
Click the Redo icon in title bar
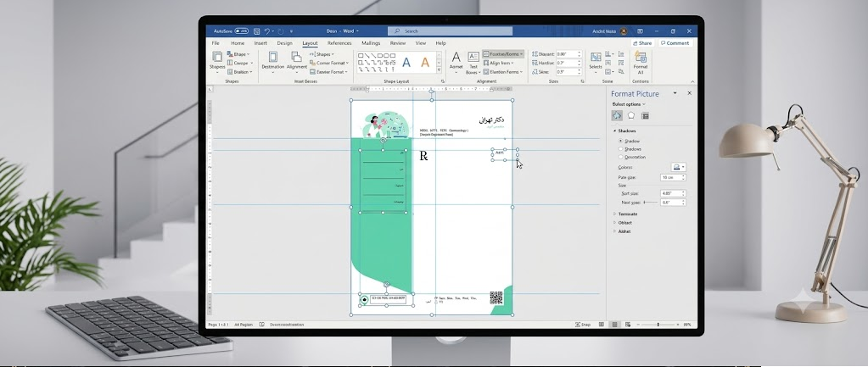pos(281,31)
